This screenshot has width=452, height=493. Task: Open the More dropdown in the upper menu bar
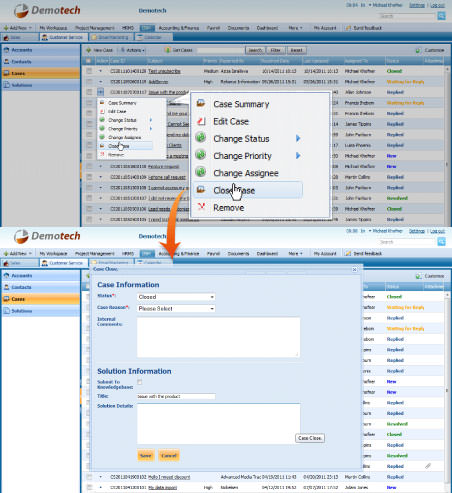click(x=295, y=28)
